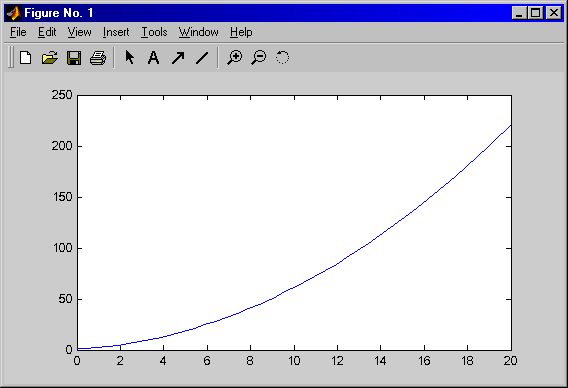Click the x-axis label 8
Image resolution: width=568 pixels, height=388 pixels.
(250, 361)
